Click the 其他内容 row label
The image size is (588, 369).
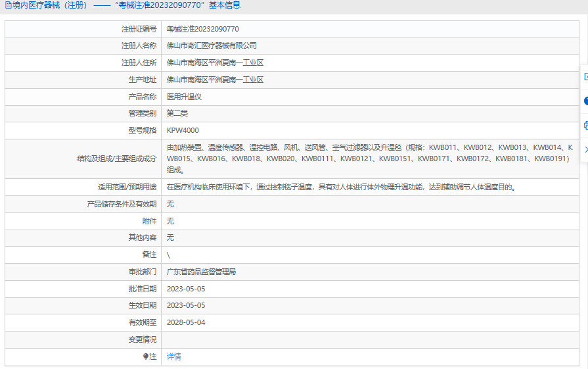(x=143, y=237)
